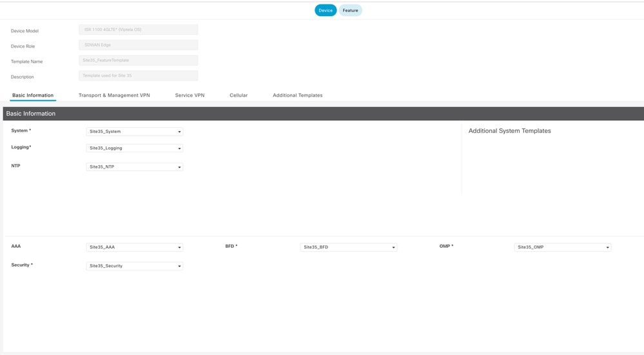This screenshot has height=355, width=644.
Task: Click the System * field label
Action: click(21, 130)
